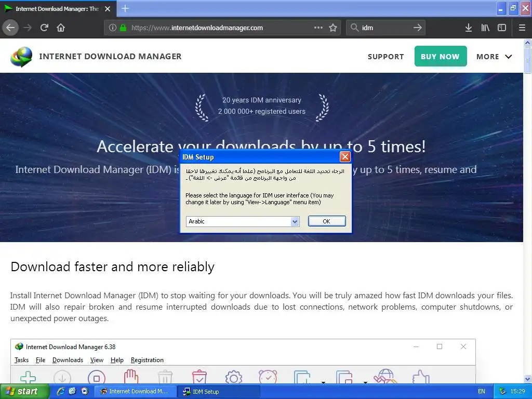Go back using the browser back arrow
Screen dimensions: 532x399
tap(10, 28)
